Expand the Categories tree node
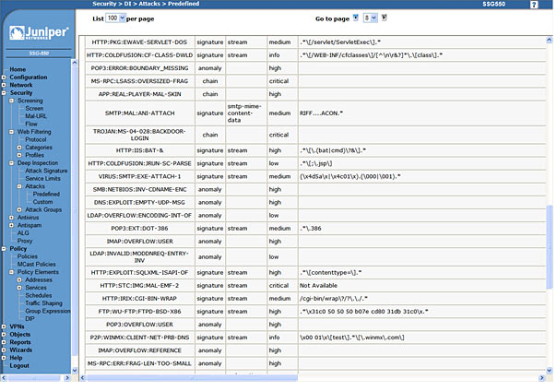The width and height of the screenshot is (554, 383). coord(19,147)
